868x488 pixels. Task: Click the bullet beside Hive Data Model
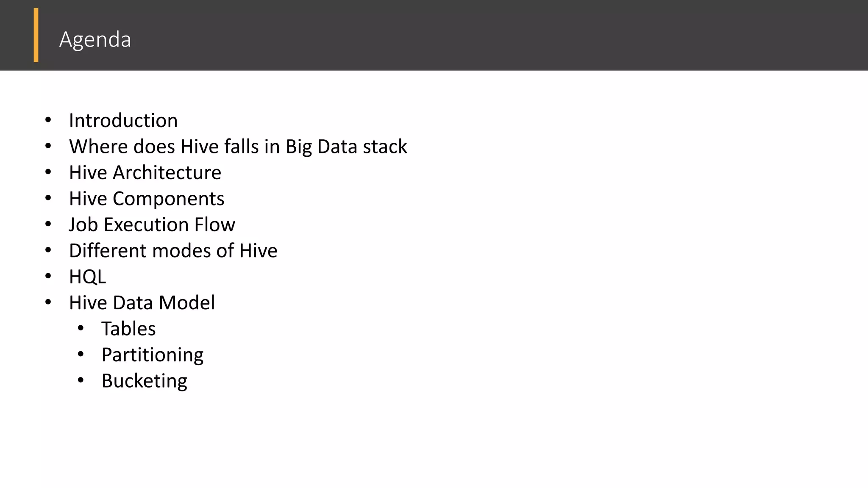(48, 302)
